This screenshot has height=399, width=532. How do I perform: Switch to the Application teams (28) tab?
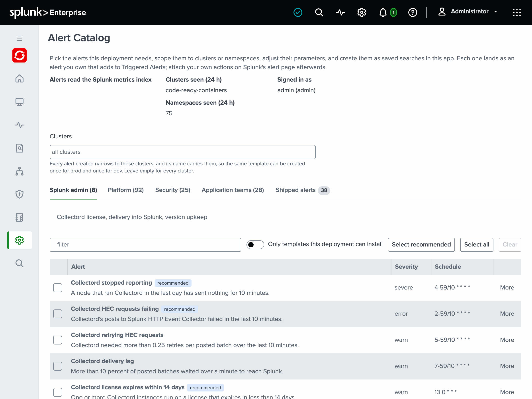tap(233, 190)
